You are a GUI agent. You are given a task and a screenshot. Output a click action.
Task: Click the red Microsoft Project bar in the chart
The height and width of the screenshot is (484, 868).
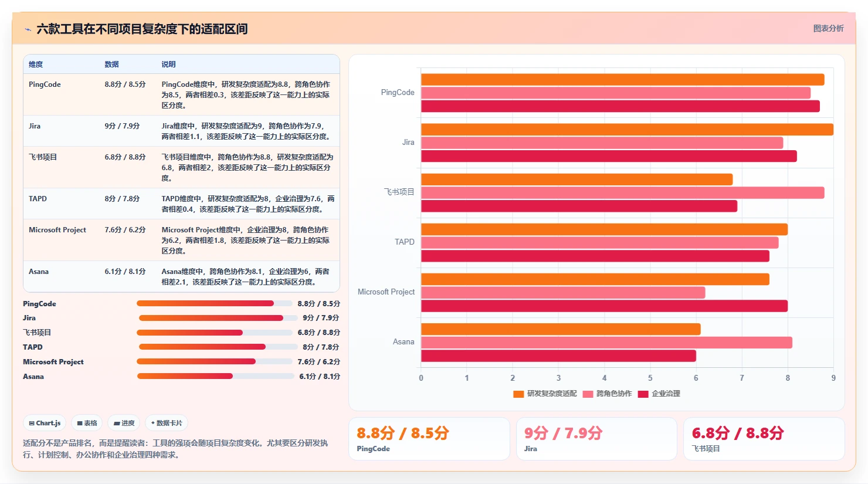(x=604, y=306)
